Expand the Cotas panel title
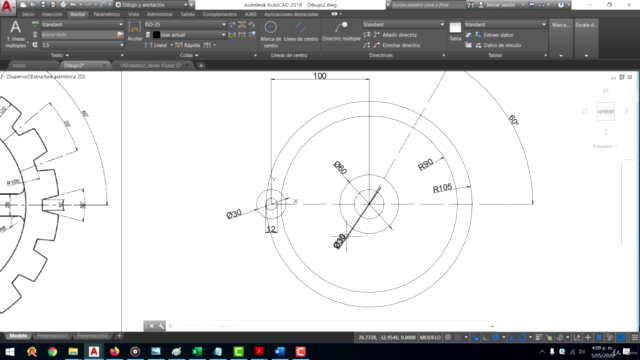Viewport: 640px width, 360px height. [189, 55]
